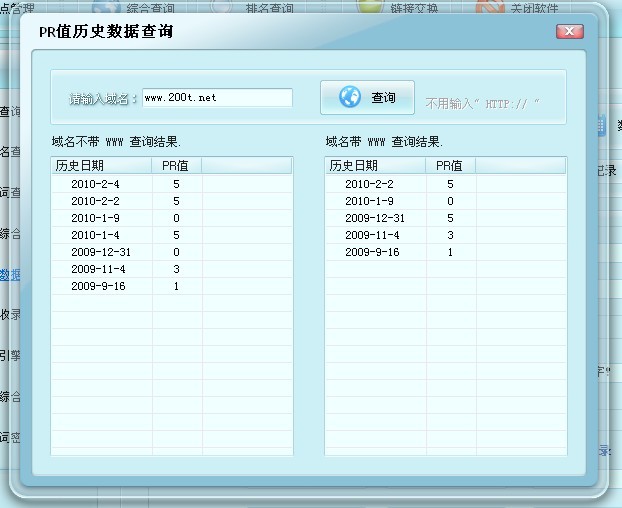Select the 2010-2-2 row in right table
The width and height of the screenshot is (622, 508).
point(446,184)
